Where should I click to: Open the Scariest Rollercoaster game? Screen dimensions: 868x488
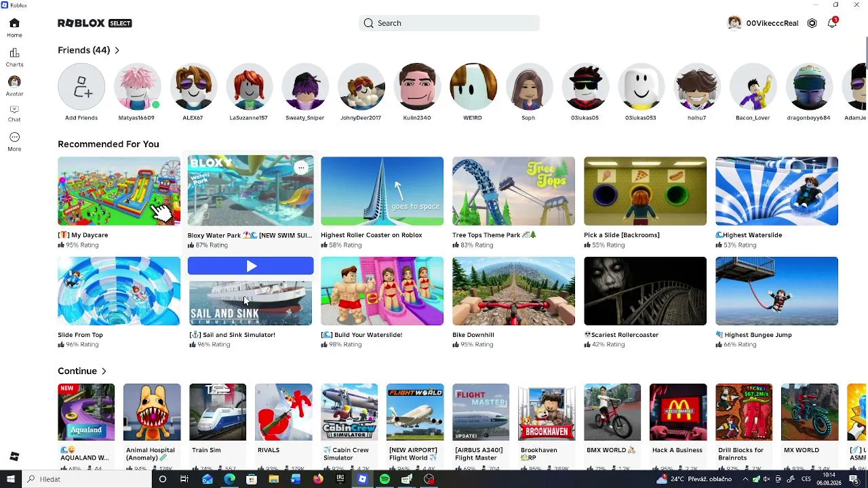645,291
